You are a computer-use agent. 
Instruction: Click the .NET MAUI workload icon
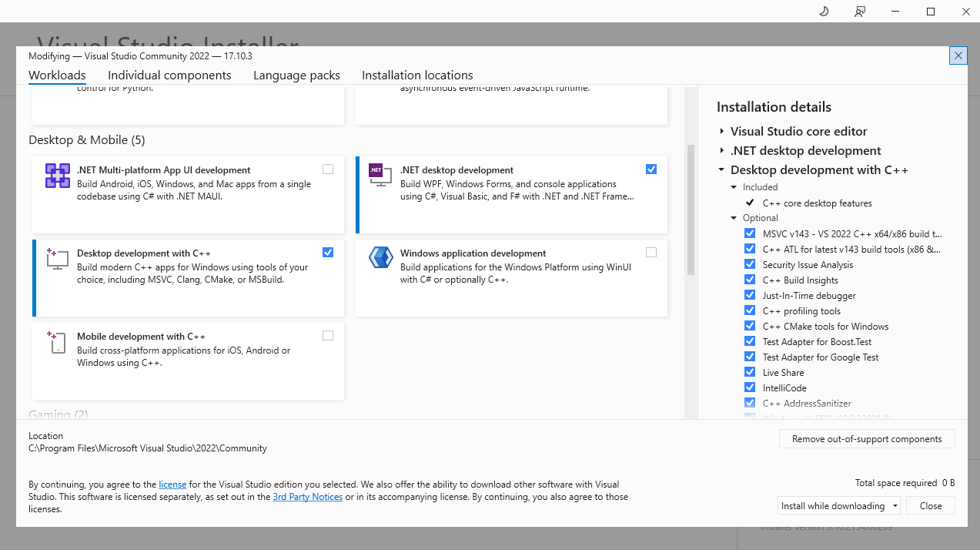coord(58,176)
